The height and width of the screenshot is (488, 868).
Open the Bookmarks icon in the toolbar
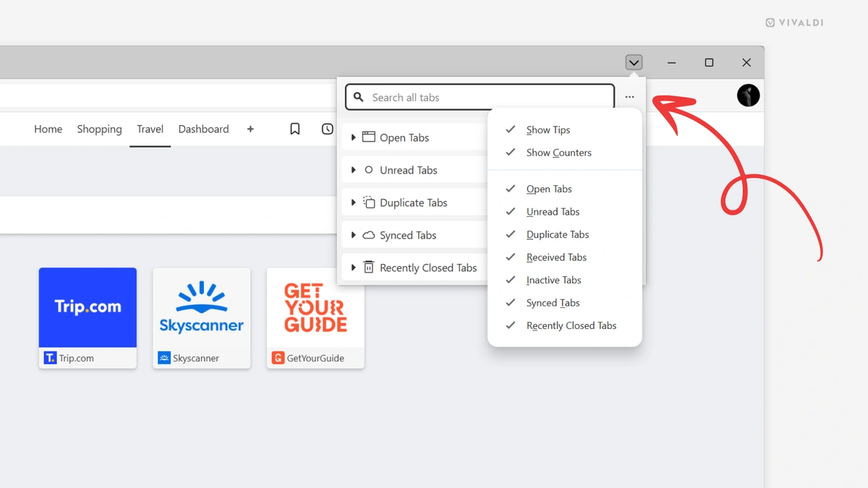click(x=294, y=128)
